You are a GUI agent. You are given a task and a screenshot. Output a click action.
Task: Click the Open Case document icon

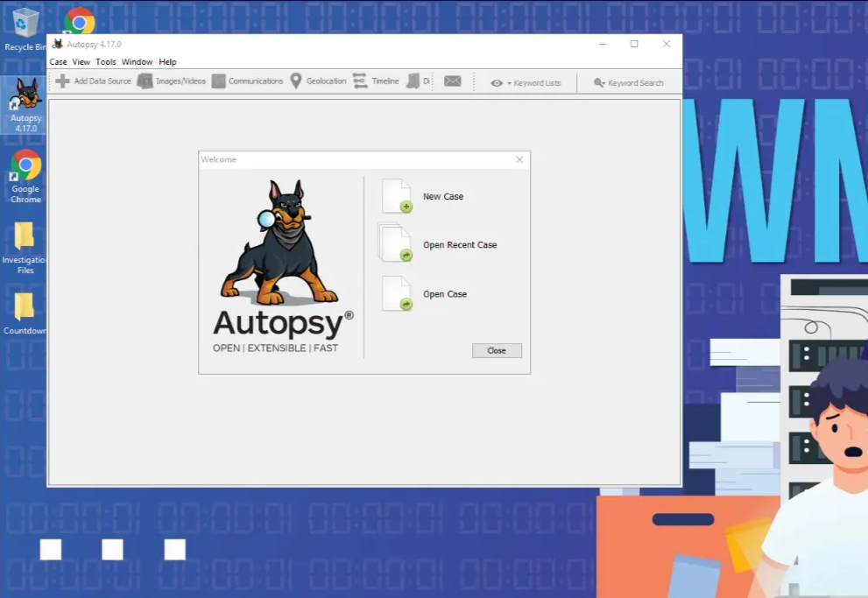pyautogui.click(x=397, y=293)
